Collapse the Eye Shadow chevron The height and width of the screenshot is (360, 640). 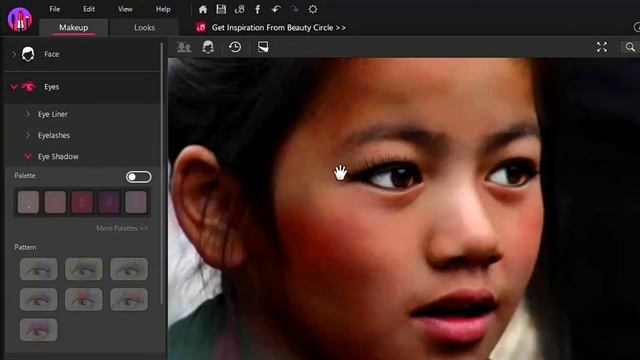[28, 156]
